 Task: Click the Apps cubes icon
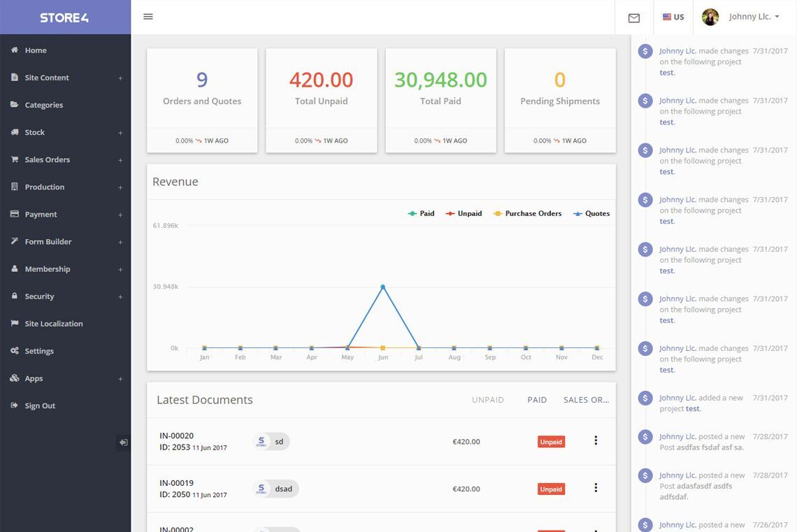click(x=14, y=378)
